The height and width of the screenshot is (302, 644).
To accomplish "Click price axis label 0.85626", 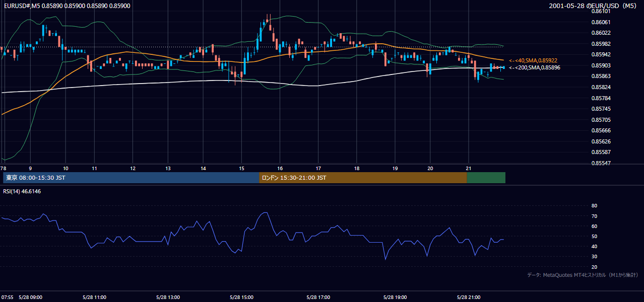I will tap(601, 141).
